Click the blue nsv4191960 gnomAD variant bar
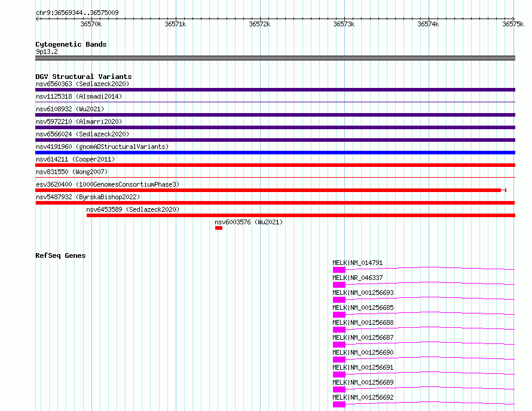This screenshot has width=532, height=411. coord(275,153)
